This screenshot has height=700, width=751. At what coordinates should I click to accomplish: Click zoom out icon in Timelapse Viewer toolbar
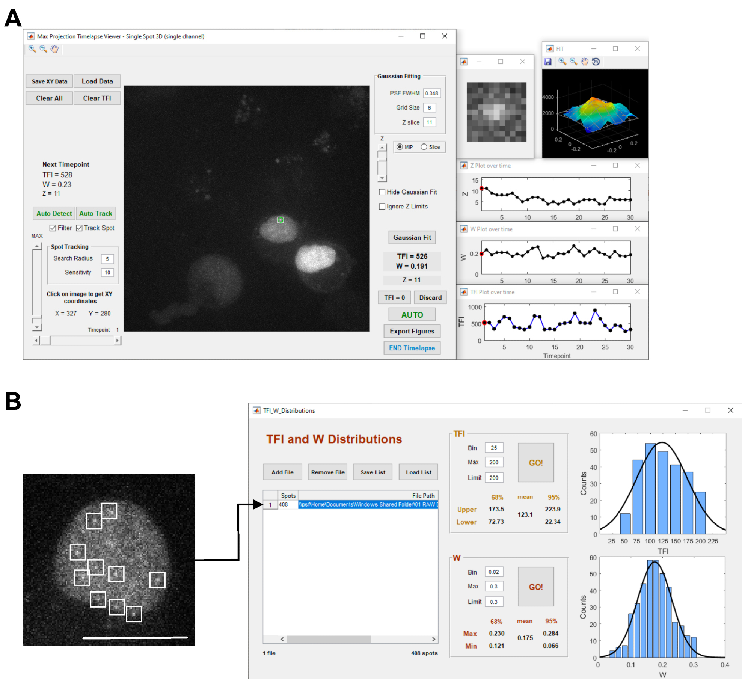tap(43, 49)
